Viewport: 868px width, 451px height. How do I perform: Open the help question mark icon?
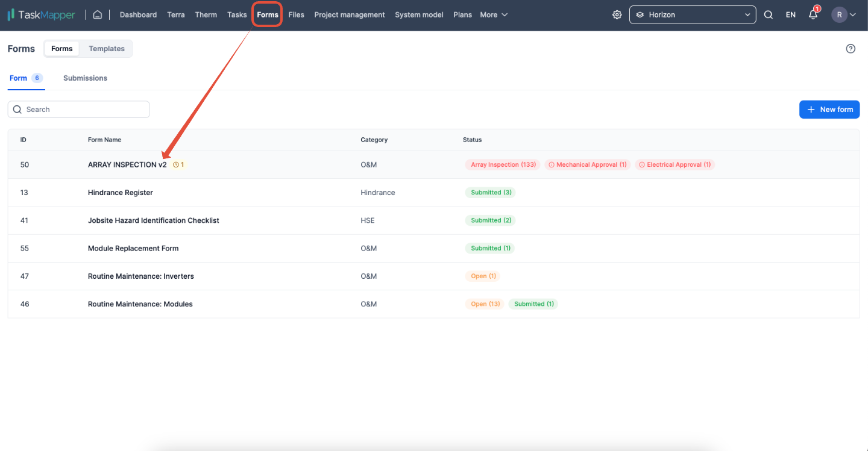coord(851,49)
